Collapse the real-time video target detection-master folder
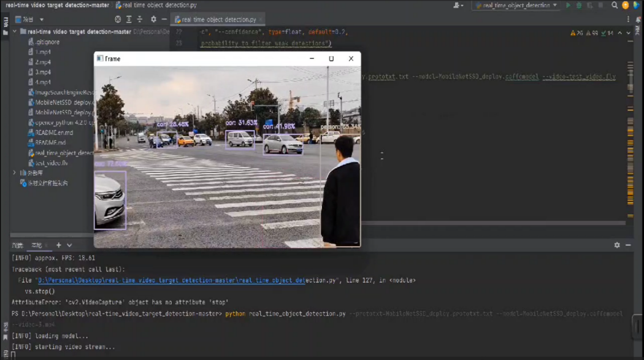This screenshot has height=360, width=644. click(15, 32)
